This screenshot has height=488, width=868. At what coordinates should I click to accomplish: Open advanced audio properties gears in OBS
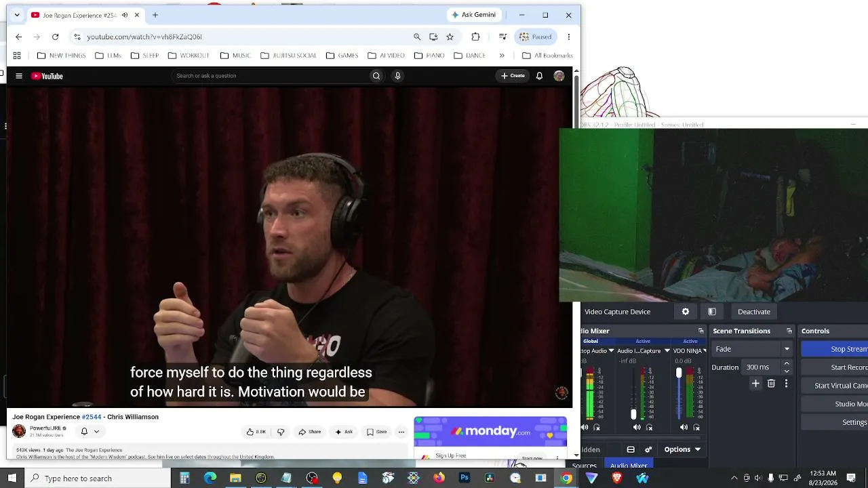click(x=648, y=449)
